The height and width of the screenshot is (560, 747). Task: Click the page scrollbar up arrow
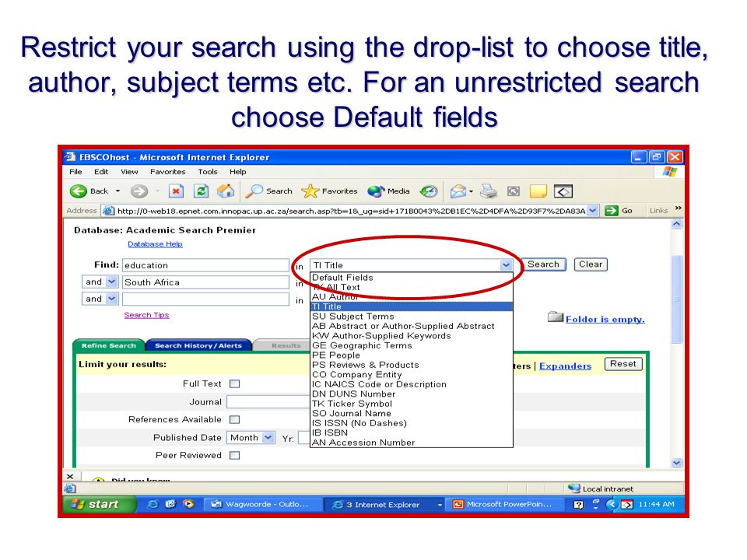676,224
